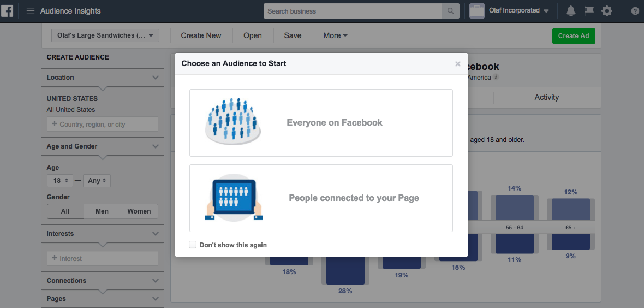Click the Country, region, or city field
644x308 pixels.
pyautogui.click(x=103, y=124)
